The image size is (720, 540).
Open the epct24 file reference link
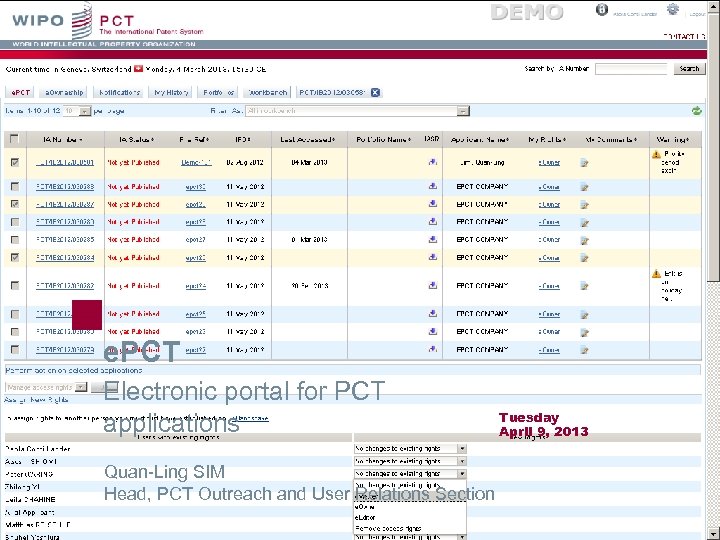[195, 286]
